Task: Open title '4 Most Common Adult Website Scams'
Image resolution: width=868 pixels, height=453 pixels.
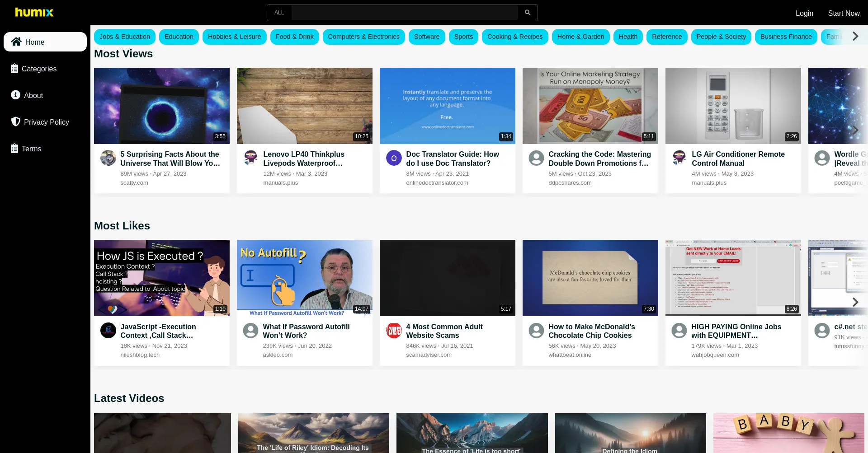Action: point(444,331)
